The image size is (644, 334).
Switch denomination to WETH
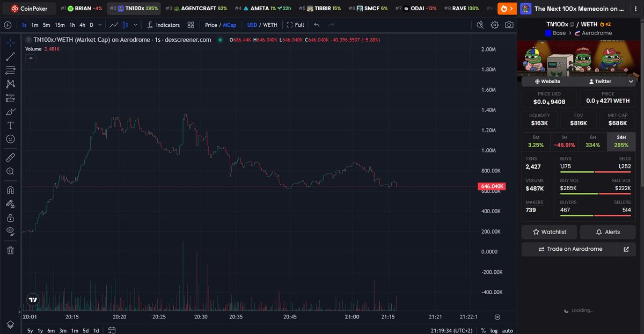tap(270, 25)
